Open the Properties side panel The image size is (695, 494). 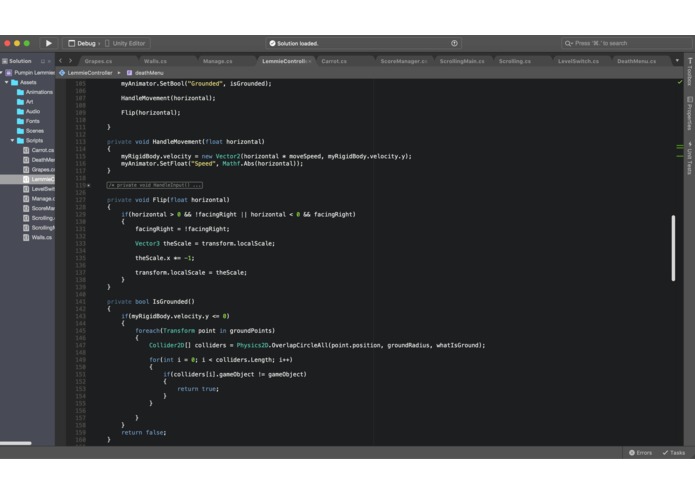pos(690,113)
